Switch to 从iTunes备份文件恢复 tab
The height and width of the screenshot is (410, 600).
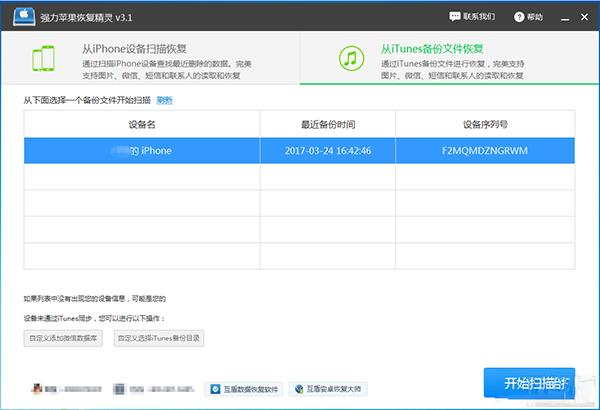pos(449,58)
